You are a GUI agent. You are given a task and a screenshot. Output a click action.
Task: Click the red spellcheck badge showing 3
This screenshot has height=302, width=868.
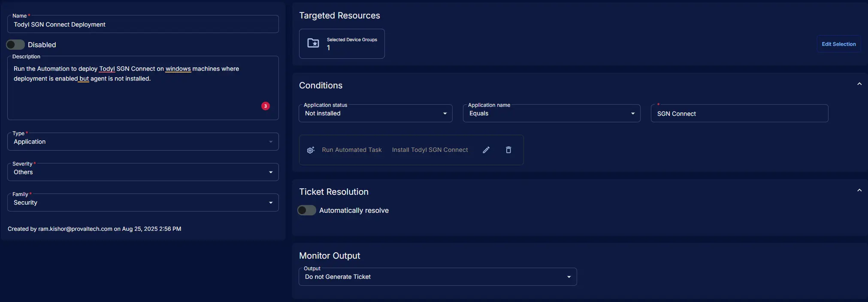coord(266,106)
